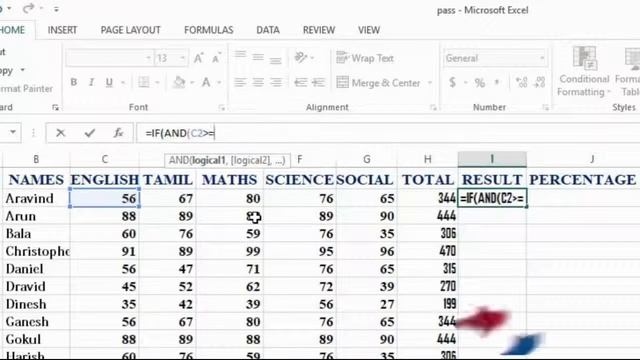Viewport: 640px width, 360px height.
Task: Increase font size with the large A icon
Action: click(198, 58)
